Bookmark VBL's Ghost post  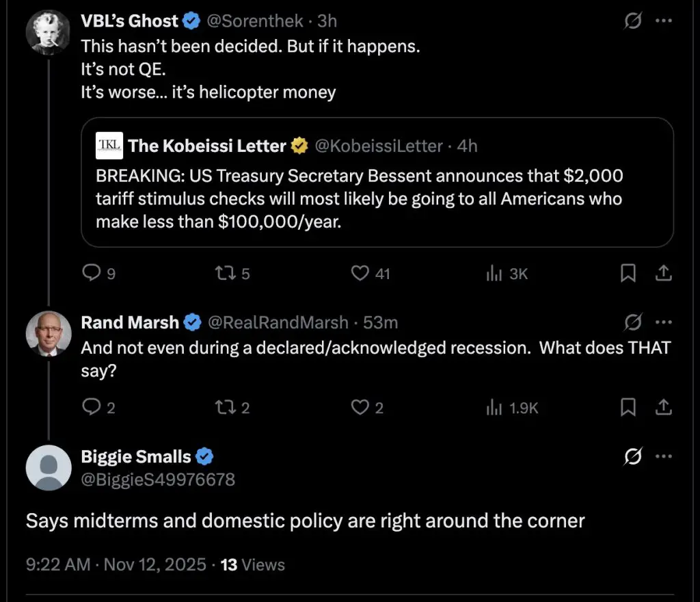pos(628,274)
